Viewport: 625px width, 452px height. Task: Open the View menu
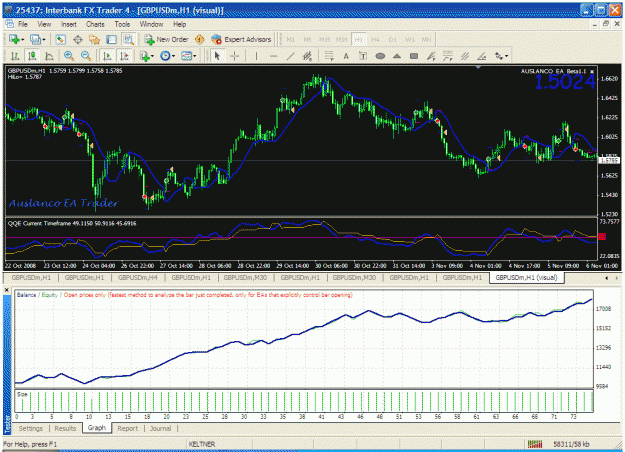point(44,24)
